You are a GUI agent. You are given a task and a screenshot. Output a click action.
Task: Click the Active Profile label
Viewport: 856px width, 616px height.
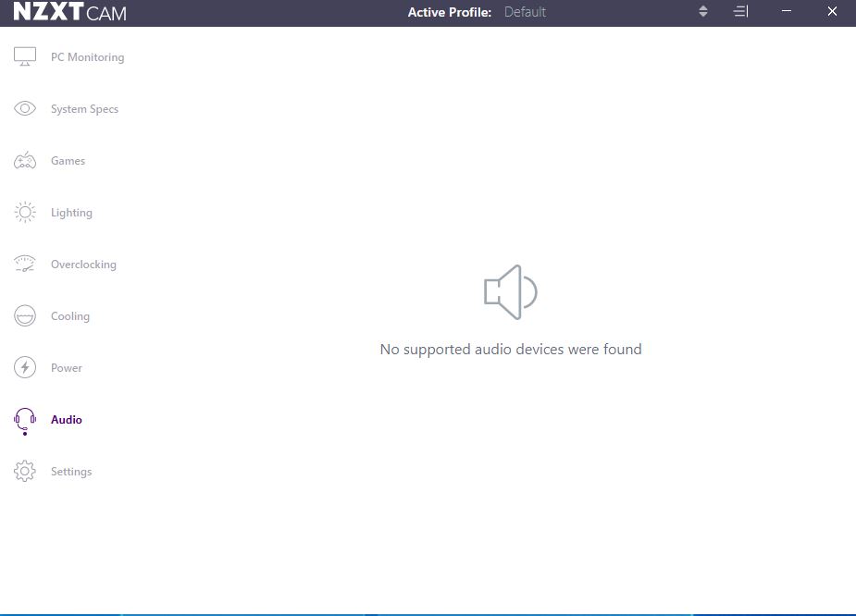450,12
